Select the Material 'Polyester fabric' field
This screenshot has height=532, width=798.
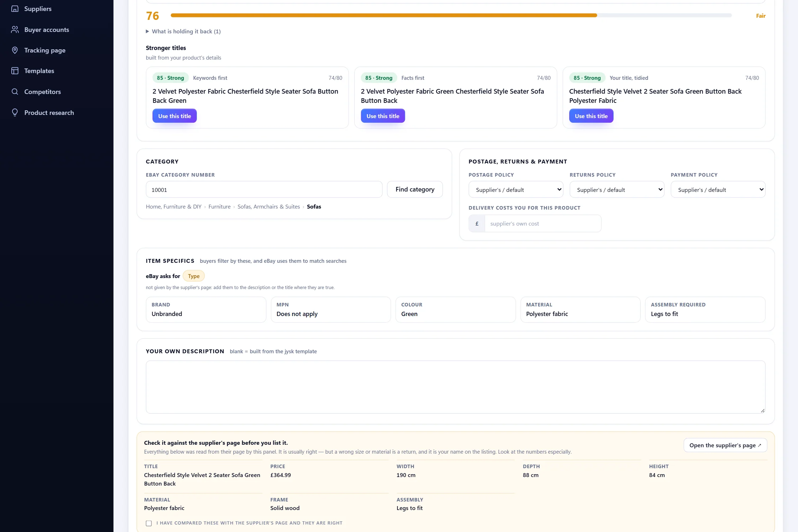(580, 310)
